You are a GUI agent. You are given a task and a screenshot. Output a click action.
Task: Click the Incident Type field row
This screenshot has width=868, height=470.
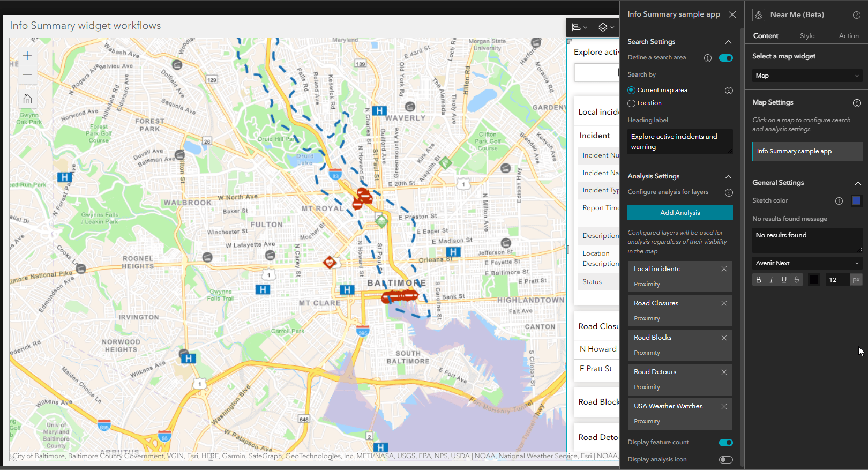click(x=598, y=190)
